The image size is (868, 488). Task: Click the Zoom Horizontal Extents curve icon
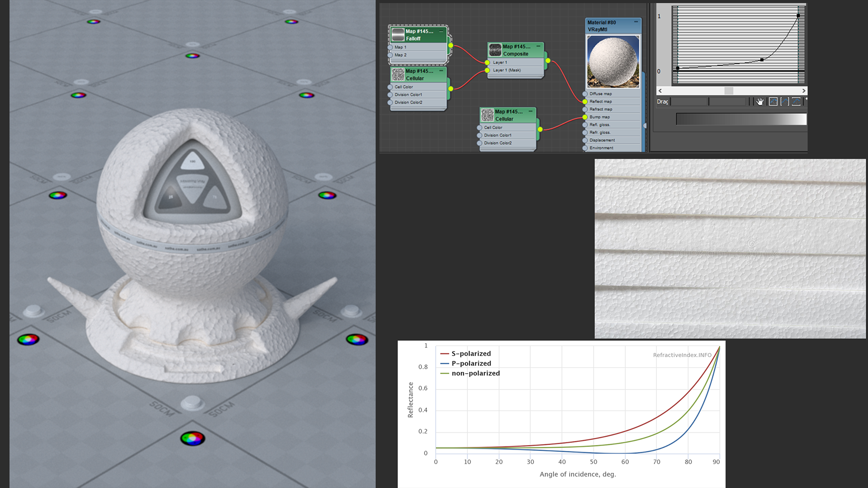[785, 102]
